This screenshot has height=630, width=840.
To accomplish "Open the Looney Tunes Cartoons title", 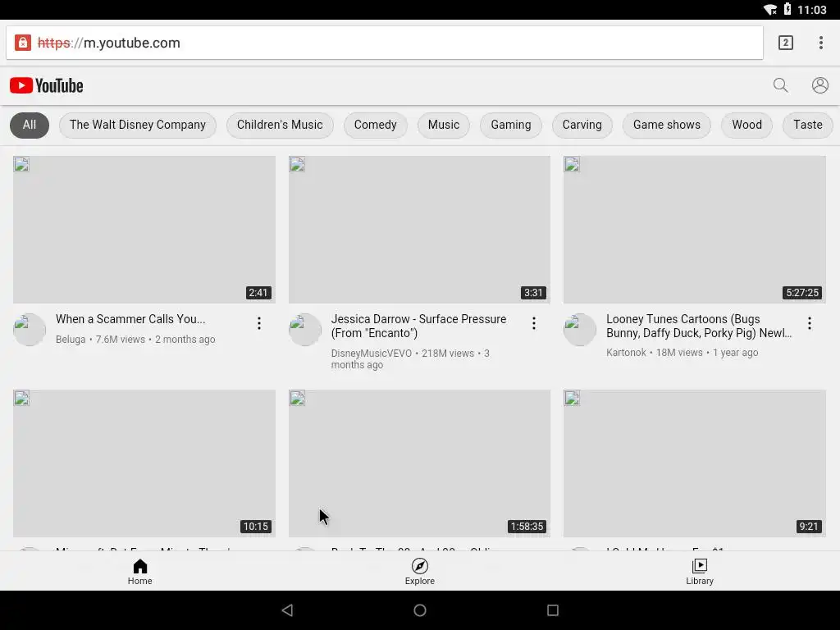I will pos(699,326).
